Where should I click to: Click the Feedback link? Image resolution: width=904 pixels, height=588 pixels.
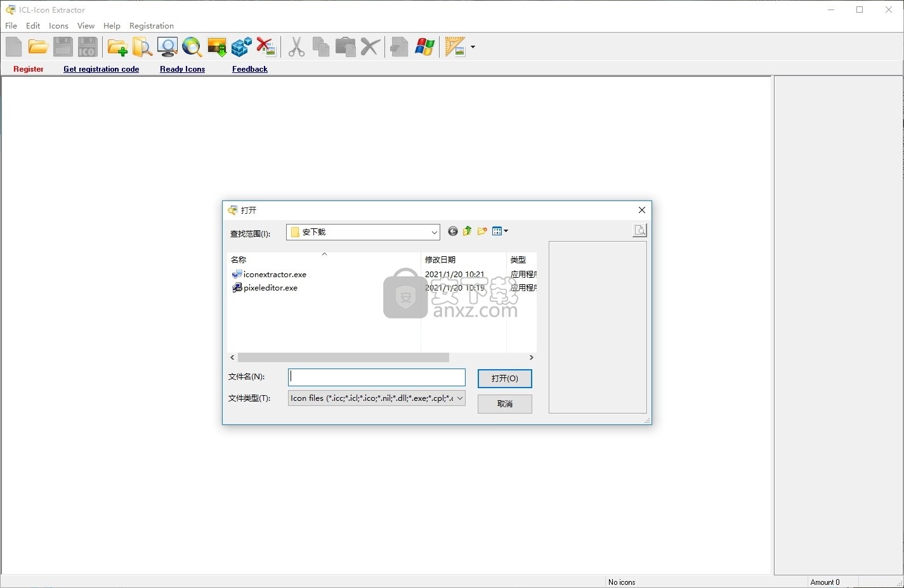(250, 69)
